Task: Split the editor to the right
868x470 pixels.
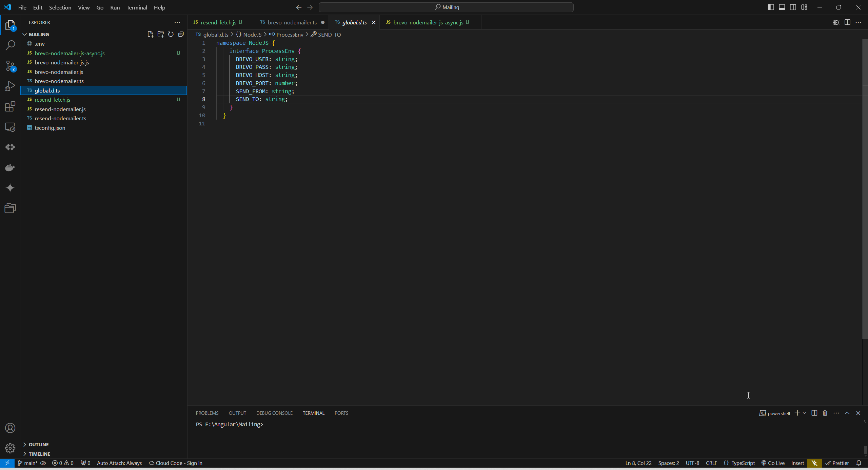Action: tap(847, 22)
